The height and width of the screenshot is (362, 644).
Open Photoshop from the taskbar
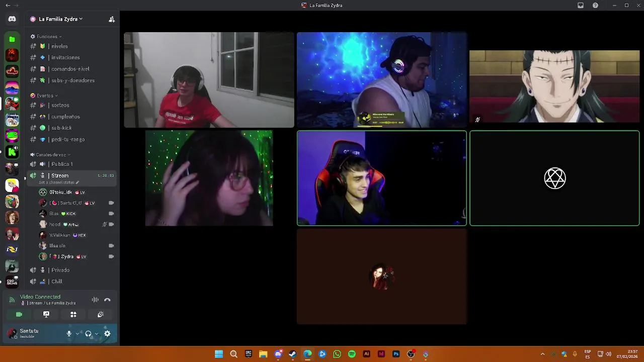[396, 354]
